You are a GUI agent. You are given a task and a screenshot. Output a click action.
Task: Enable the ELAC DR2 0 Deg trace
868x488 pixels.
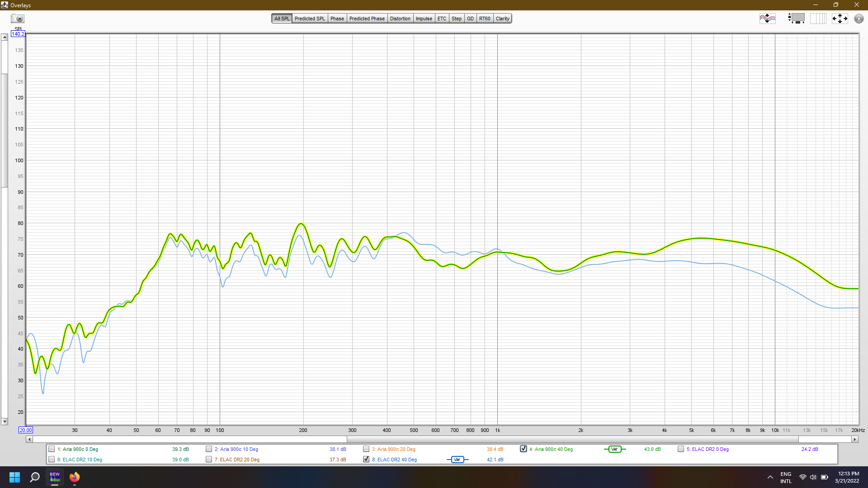pyautogui.click(x=681, y=449)
